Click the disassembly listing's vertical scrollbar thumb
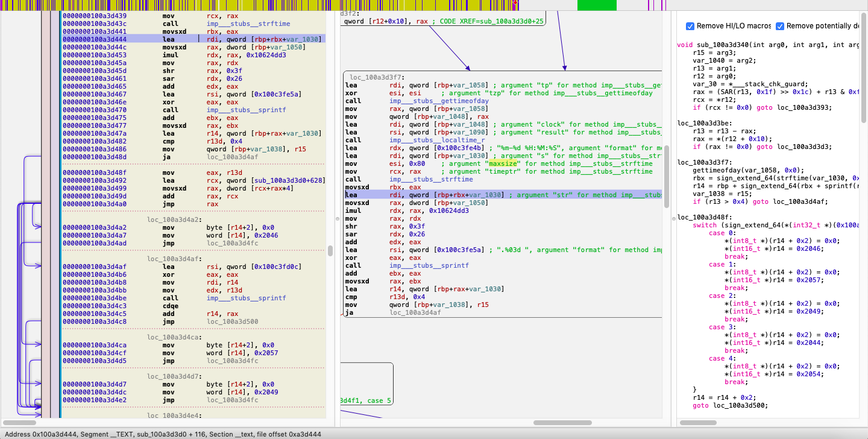 [x=330, y=251]
